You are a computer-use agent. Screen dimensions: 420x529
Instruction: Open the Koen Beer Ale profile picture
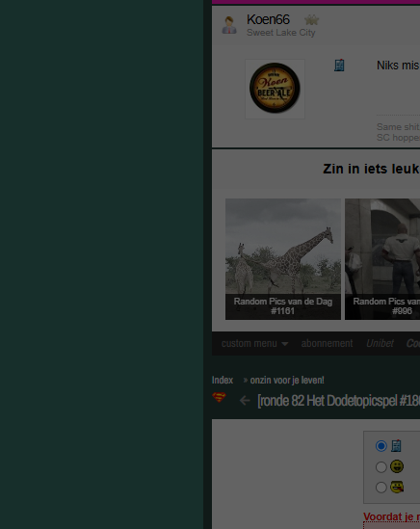point(275,89)
